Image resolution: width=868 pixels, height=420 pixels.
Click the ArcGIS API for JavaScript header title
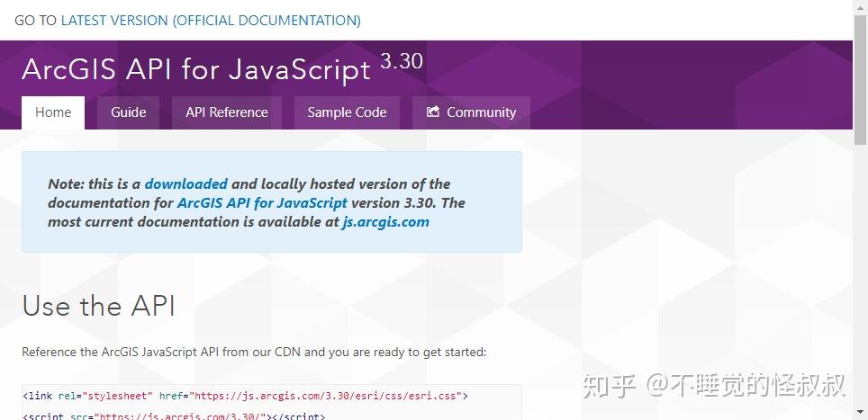(x=196, y=70)
